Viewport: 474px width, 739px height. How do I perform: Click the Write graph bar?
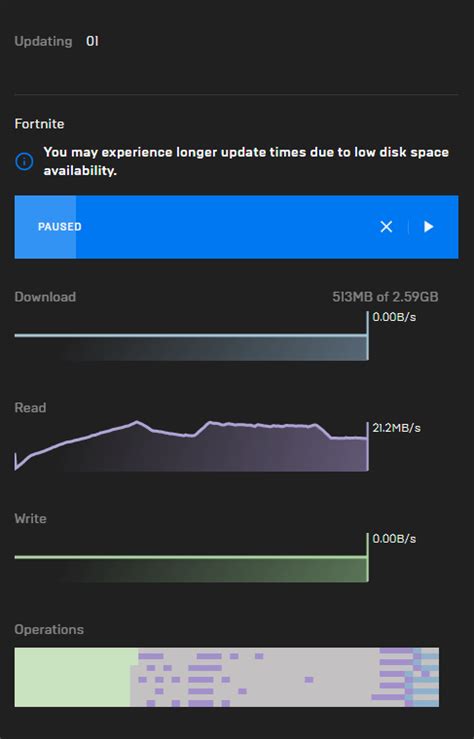(x=191, y=569)
